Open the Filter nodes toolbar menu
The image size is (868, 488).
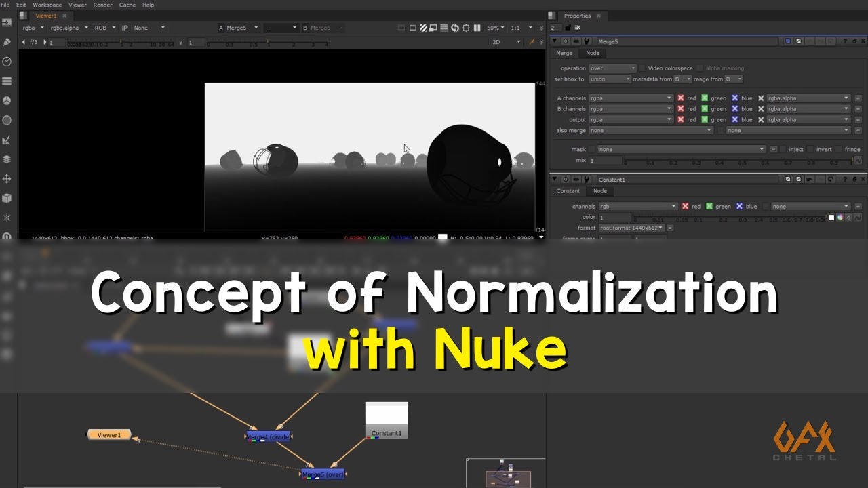(7, 120)
